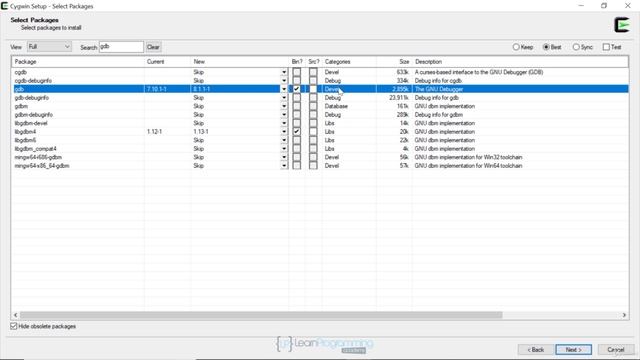This screenshot has width=640, height=360.
Task: Click the scrollbar right arrow
Action: point(624,315)
